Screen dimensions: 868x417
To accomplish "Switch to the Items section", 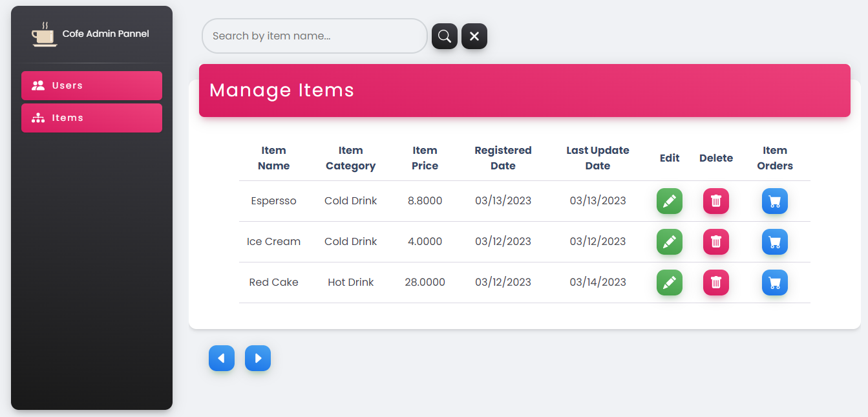I will click(91, 118).
